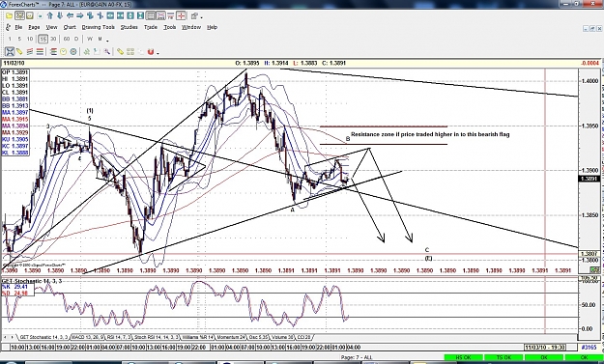
Task: Select the yellow pencil drawing tool
Action: (19, 51)
